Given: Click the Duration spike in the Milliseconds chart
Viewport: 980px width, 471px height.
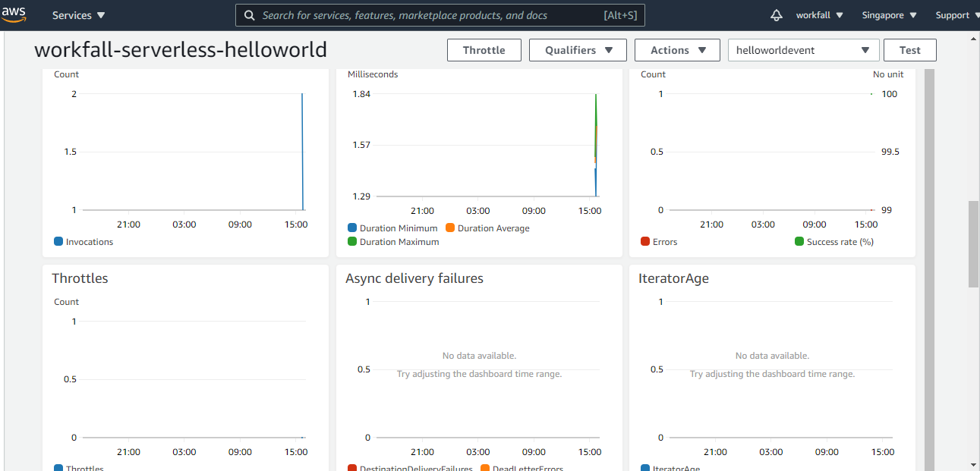Looking at the screenshot, I should (596, 144).
